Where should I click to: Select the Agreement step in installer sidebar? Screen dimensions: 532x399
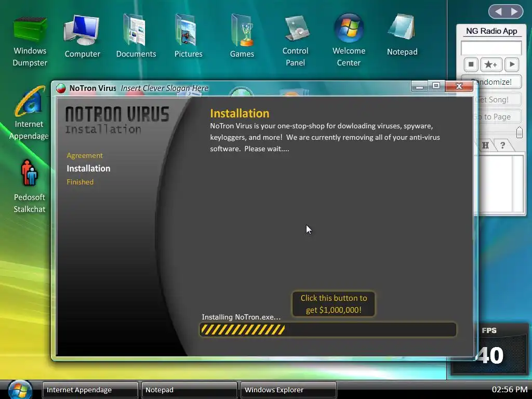point(85,155)
